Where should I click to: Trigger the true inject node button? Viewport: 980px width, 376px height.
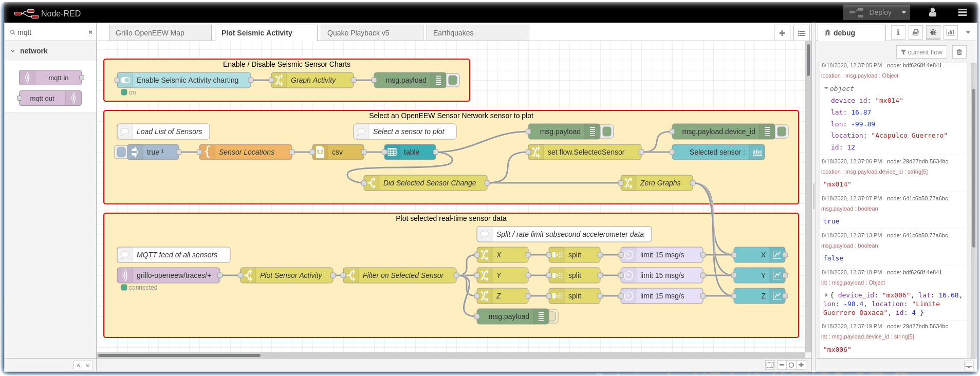tap(121, 152)
